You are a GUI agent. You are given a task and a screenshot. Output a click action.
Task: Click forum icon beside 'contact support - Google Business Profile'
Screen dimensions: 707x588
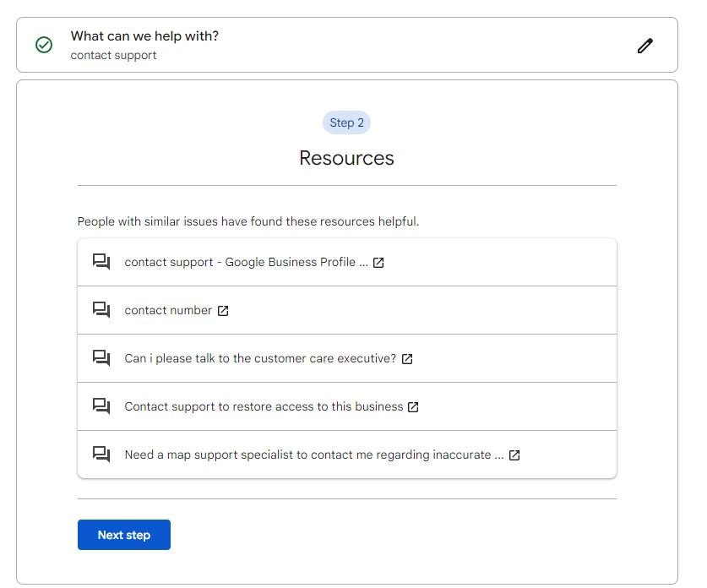tap(101, 262)
